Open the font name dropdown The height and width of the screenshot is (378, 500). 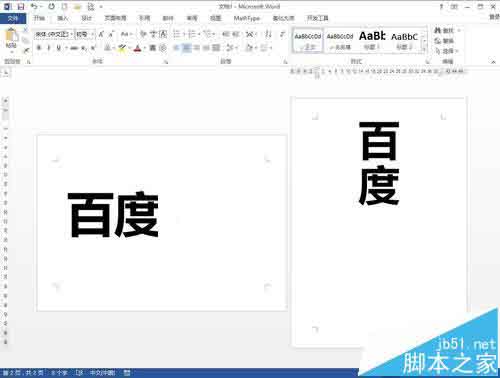point(72,34)
